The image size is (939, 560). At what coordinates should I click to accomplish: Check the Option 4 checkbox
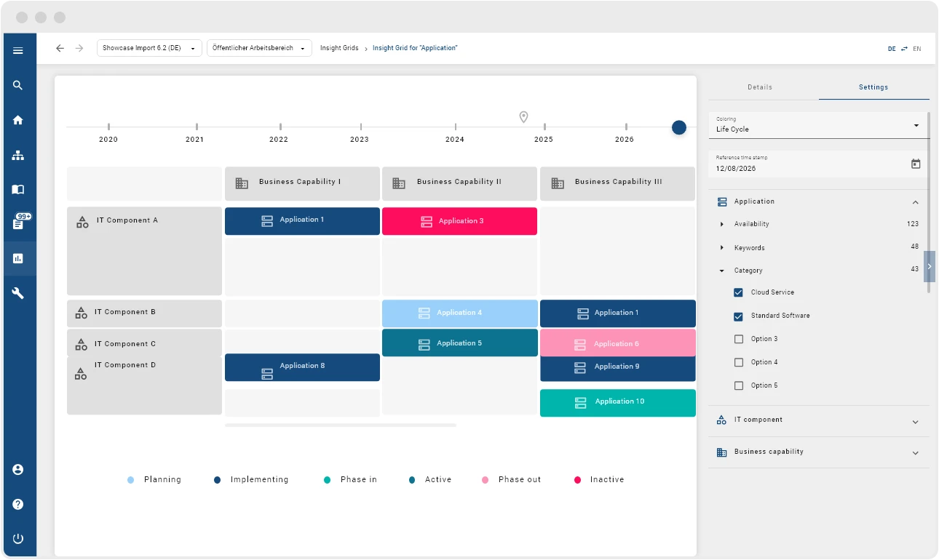tap(739, 362)
